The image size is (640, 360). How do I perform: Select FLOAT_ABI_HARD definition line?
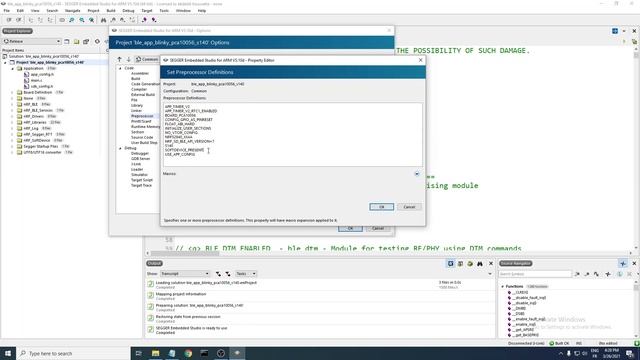[x=180, y=124]
